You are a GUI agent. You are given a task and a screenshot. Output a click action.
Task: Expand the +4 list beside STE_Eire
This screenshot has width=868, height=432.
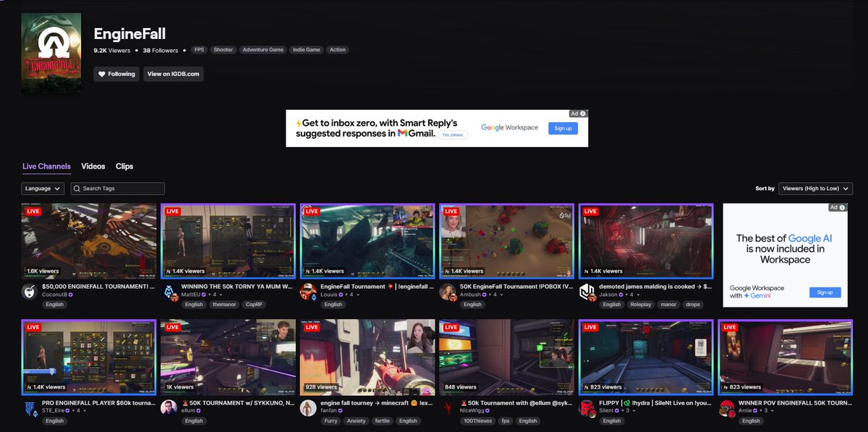[77, 410]
